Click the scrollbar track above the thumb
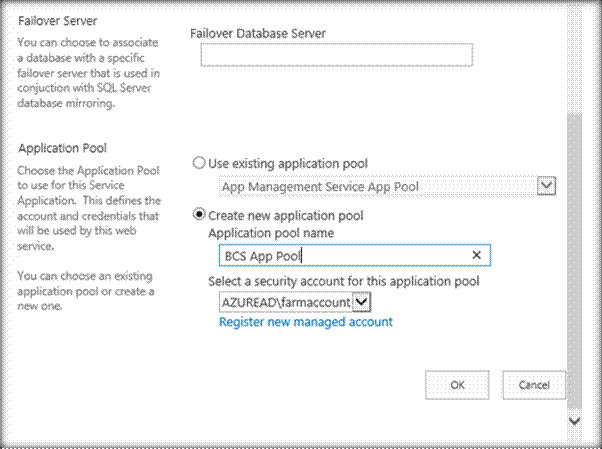602x449 pixels. (x=573, y=60)
